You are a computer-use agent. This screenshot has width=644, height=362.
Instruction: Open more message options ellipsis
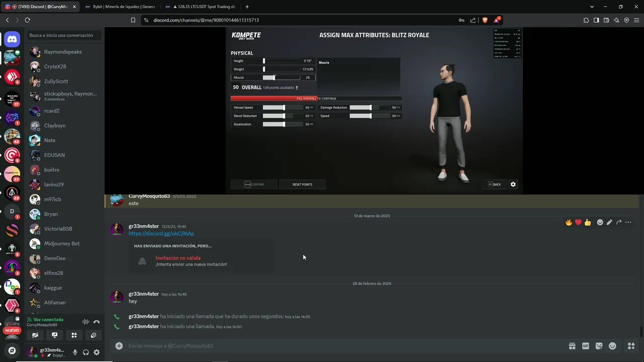coord(628,222)
